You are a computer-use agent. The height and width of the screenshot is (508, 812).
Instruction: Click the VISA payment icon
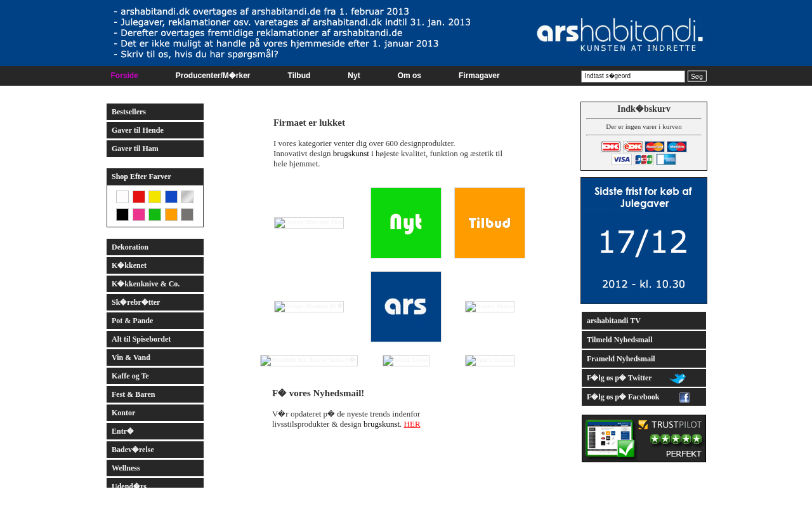pyautogui.click(x=622, y=159)
